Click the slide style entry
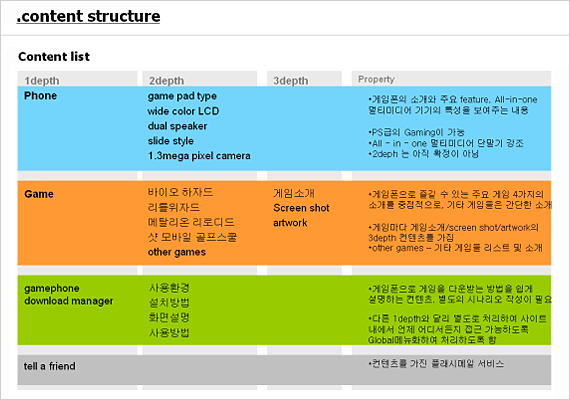 click(x=170, y=141)
